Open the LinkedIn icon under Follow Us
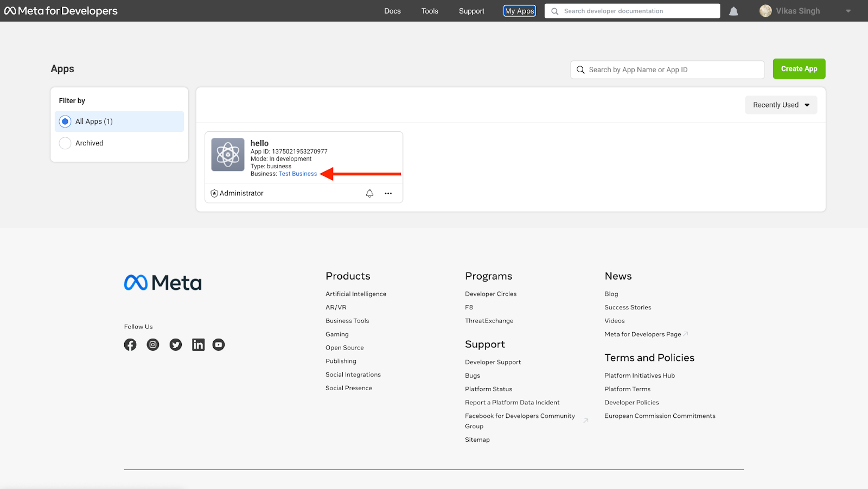 click(199, 345)
